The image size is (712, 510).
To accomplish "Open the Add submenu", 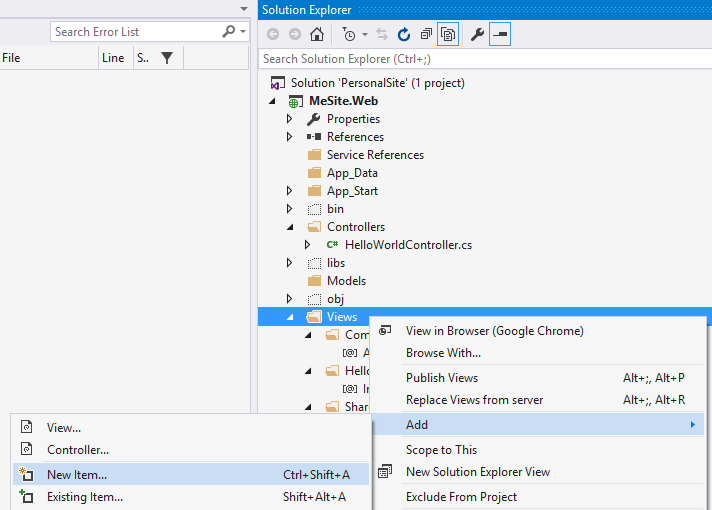I will 538,425.
